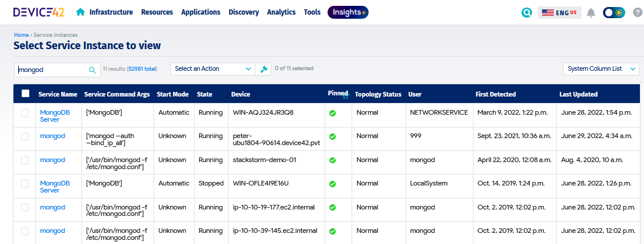Click the Home icon in navbar

pos(80,12)
